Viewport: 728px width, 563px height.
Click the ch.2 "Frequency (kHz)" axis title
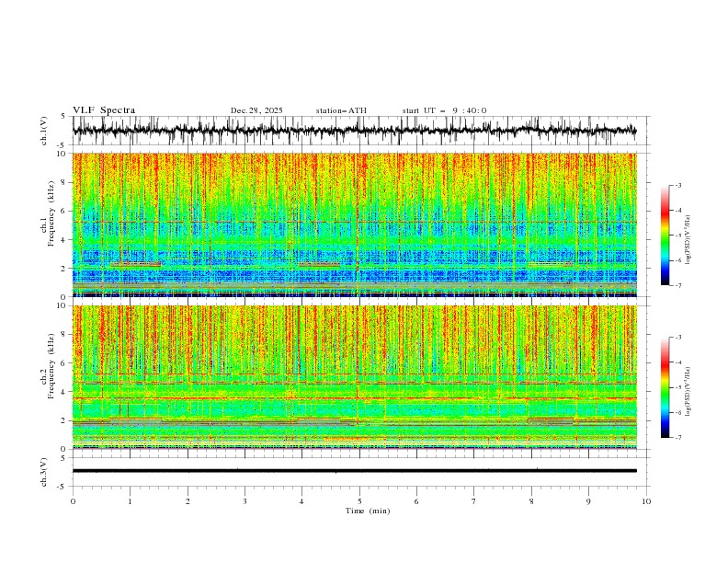pos(51,365)
